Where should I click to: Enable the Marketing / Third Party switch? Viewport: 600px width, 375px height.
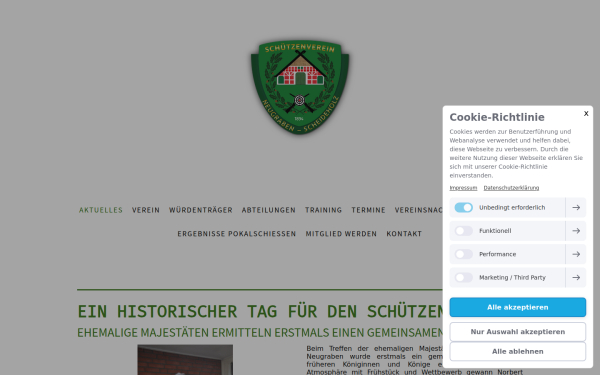[464, 277]
